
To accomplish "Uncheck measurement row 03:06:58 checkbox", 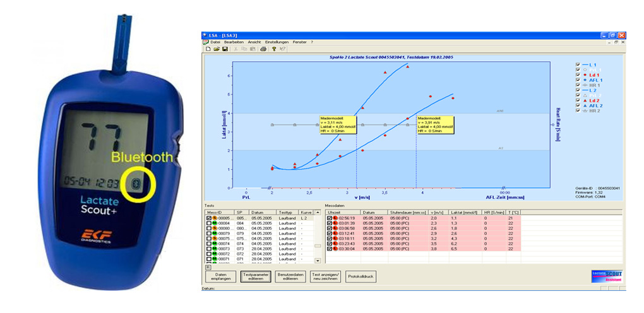I will coord(330,228).
